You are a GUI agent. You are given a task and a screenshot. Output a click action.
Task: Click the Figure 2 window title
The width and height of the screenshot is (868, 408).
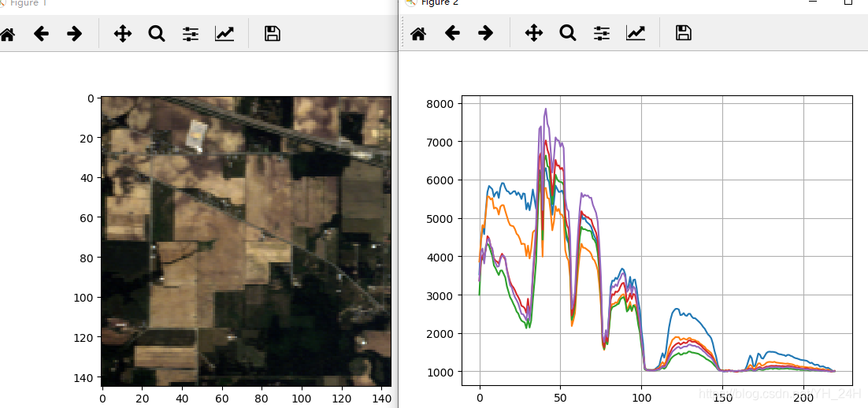pos(440,2)
